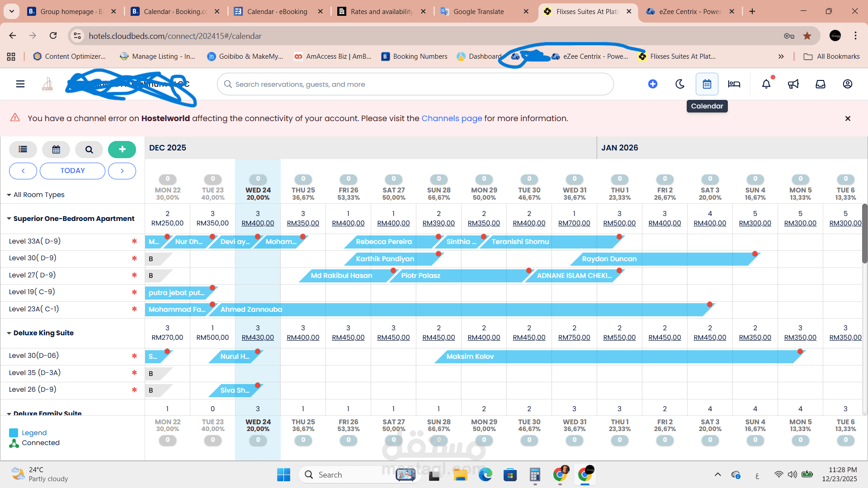Image resolution: width=868 pixels, height=488 pixels.
Task: Click the TODAY button
Action: pyautogui.click(x=72, y=171)
